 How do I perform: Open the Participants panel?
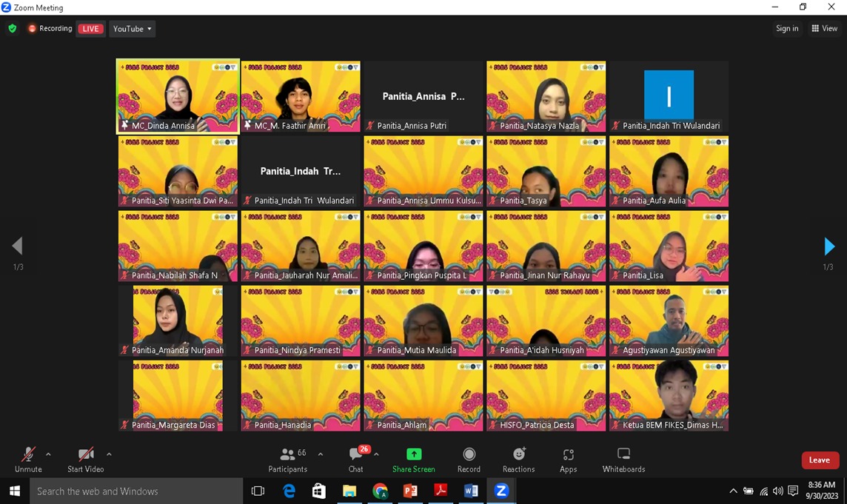click(x=287, y=460)
